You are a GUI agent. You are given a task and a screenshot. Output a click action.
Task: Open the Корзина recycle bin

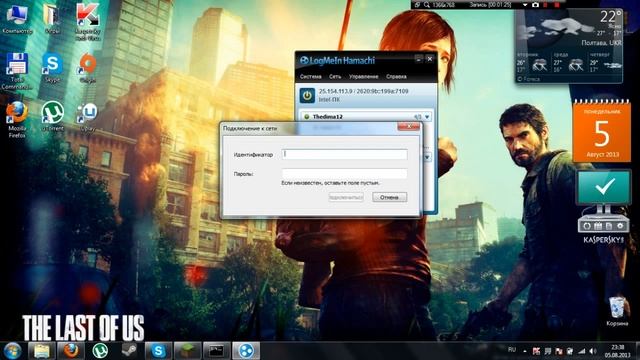(x=617, y=311)
